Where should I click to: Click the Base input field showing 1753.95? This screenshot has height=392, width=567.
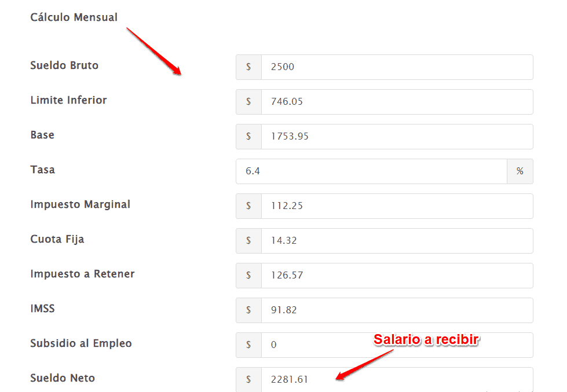click(x=397, y=137)
